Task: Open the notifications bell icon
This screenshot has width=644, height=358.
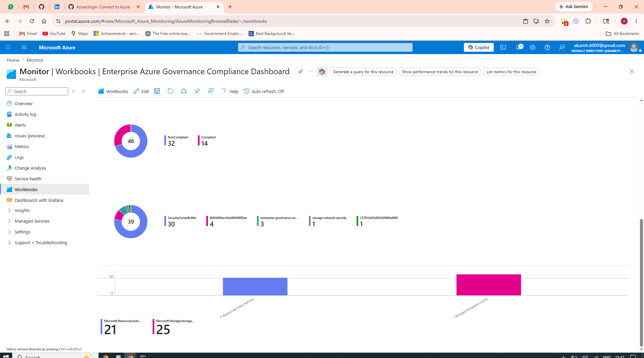Action: pyautogui.click(x=519, y=47)
